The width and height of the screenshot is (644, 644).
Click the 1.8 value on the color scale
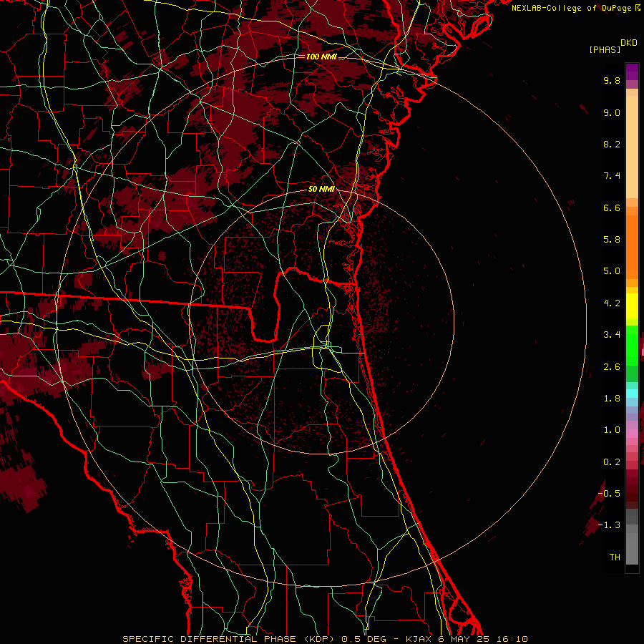coord(612,399)
